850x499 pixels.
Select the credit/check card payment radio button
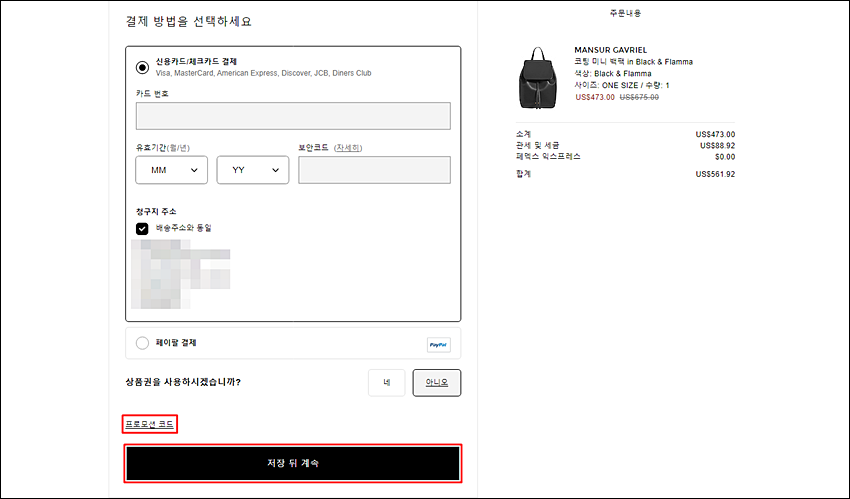tap(142, 68)
